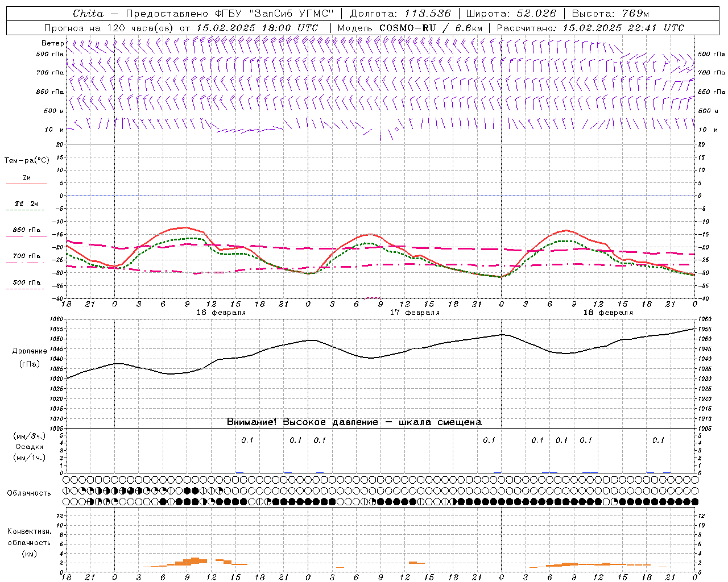Image resolution: width=728 pixels, height=582 pixels.
Task: Click the Высота: 769м value
Action: pos(610,14)
